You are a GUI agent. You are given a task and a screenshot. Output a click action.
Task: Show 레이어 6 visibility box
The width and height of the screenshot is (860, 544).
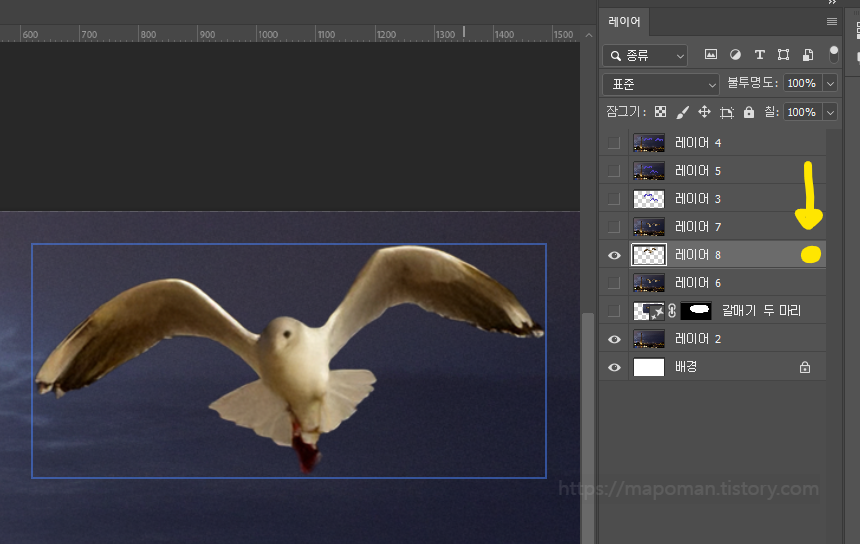point(614,283)
